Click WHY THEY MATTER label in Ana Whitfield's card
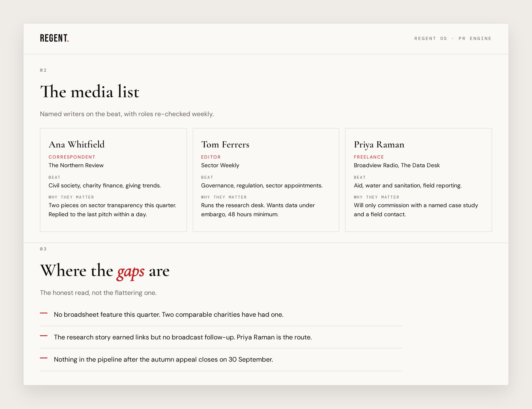Viewport: 532px width, 409px height. coord(71,197)
